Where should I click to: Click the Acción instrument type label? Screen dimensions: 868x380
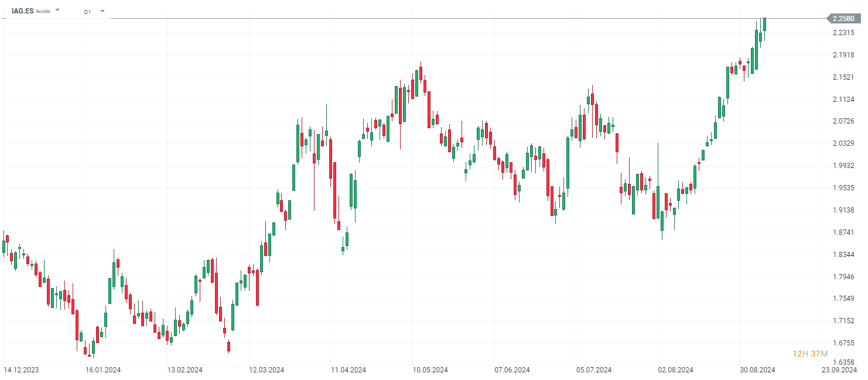pyautogui.click(x=43, y=12)
